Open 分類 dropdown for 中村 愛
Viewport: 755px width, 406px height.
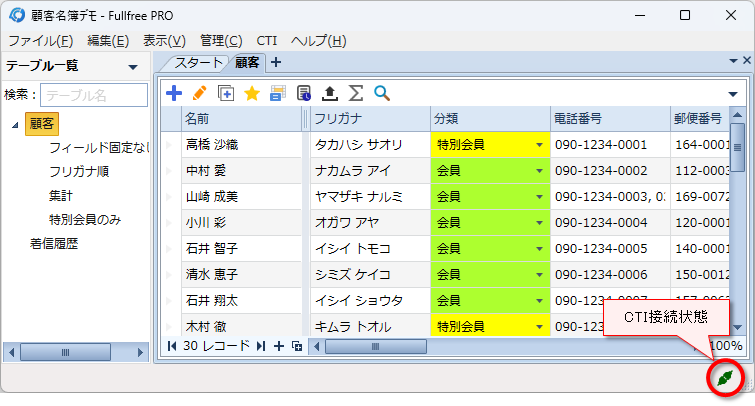pyautogui.click(x=539, y=171)
